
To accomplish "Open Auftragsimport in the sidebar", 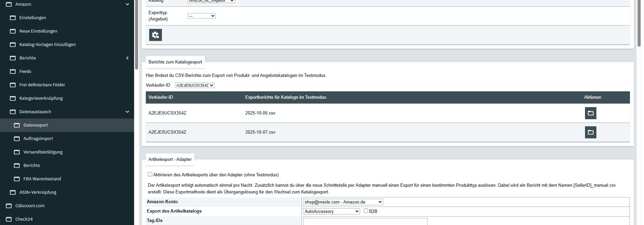I will point(38,139).
